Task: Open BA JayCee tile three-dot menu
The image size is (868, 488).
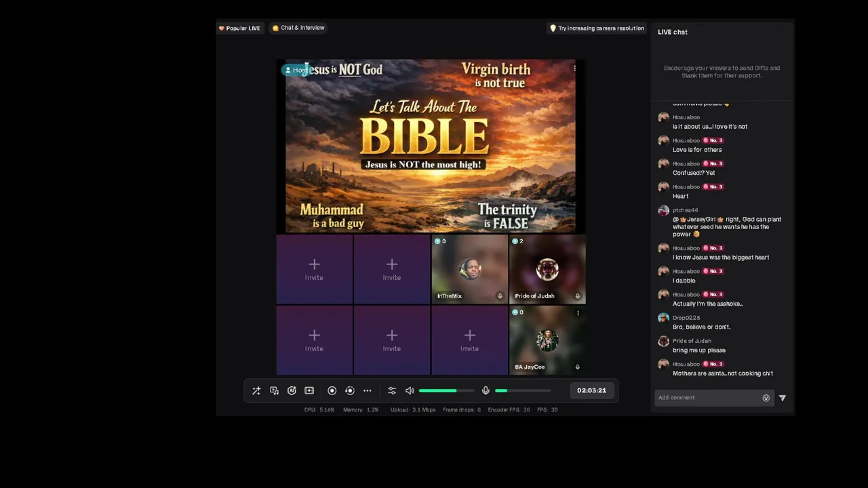Action: [x=578, y=313]
